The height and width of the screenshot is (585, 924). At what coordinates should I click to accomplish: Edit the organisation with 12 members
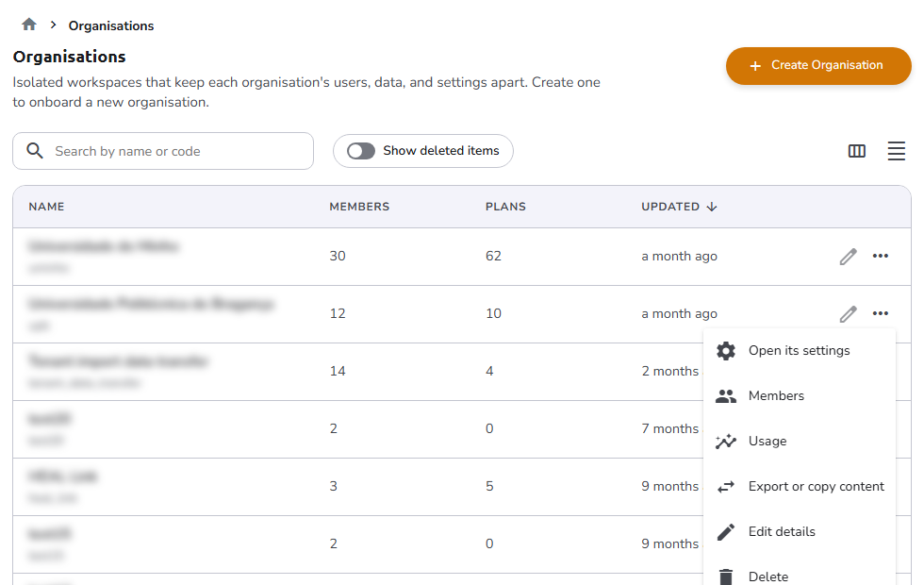[x=848, y=313]
